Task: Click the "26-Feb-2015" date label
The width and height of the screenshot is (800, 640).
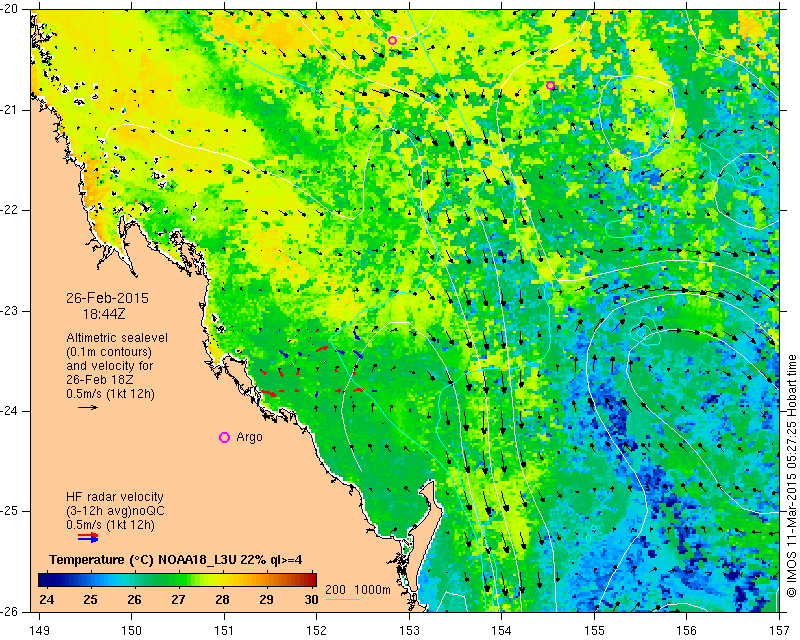Action: point(107,298)
